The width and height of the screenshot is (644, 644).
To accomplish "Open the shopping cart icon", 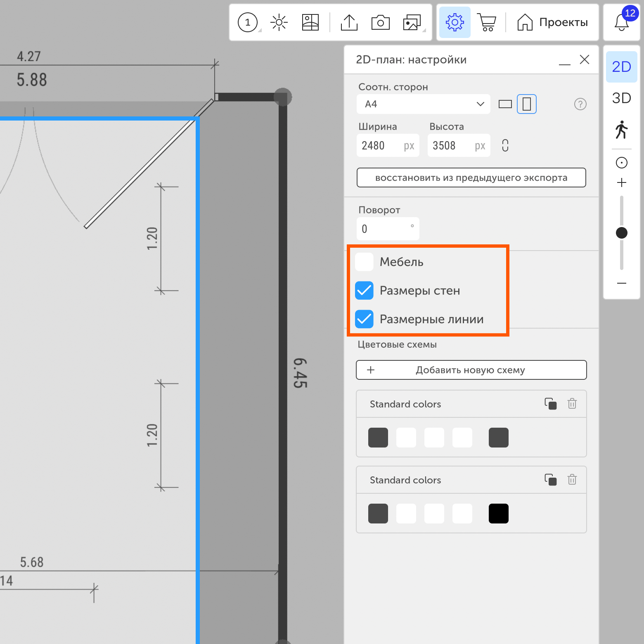I will pyautogui.click(x=487, y=22).
